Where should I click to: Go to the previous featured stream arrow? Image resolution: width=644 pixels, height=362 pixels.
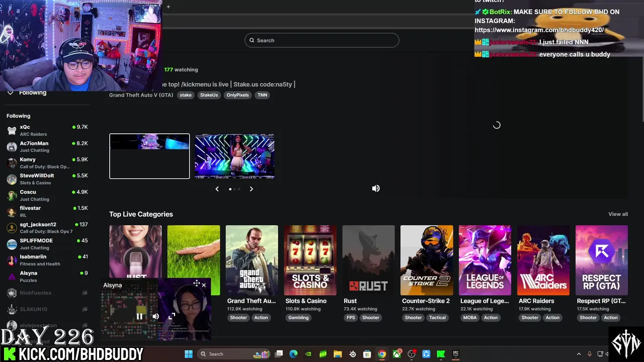tap(217, 189)
